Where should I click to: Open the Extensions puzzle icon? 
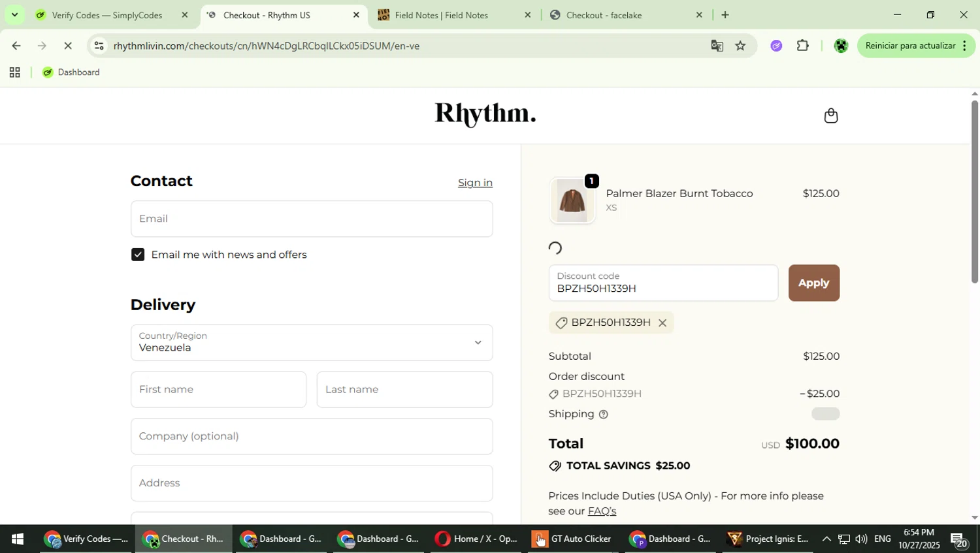pos(802,46)
